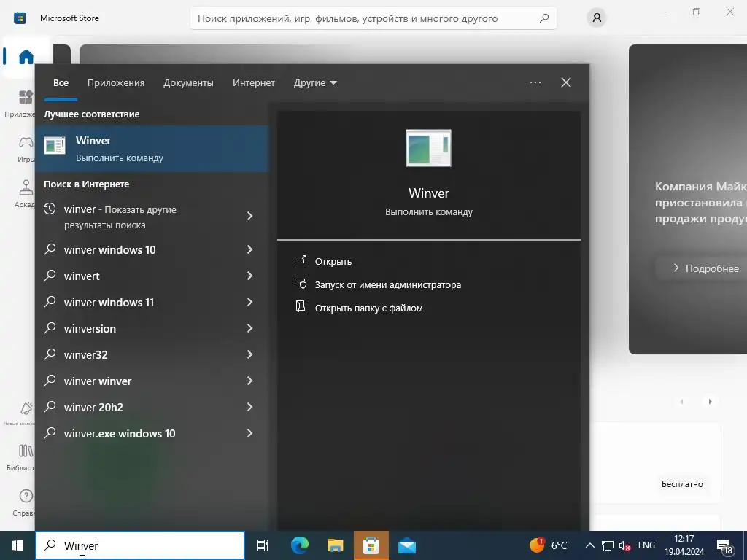Expand arrow for 'winver.exe windows 10' suggestion
Image resolution: width=747 pixels, height=560 pixels.
click(x=249, y=433)
